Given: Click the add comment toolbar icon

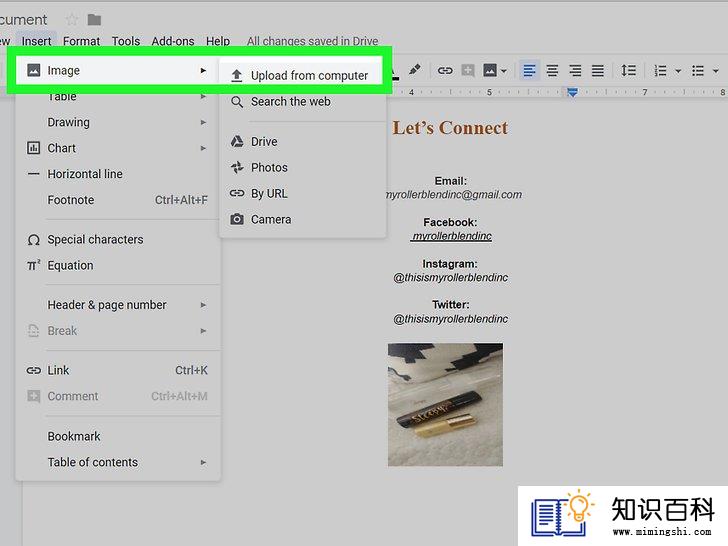Looking at the screenshot, I should tap(468, 71).
